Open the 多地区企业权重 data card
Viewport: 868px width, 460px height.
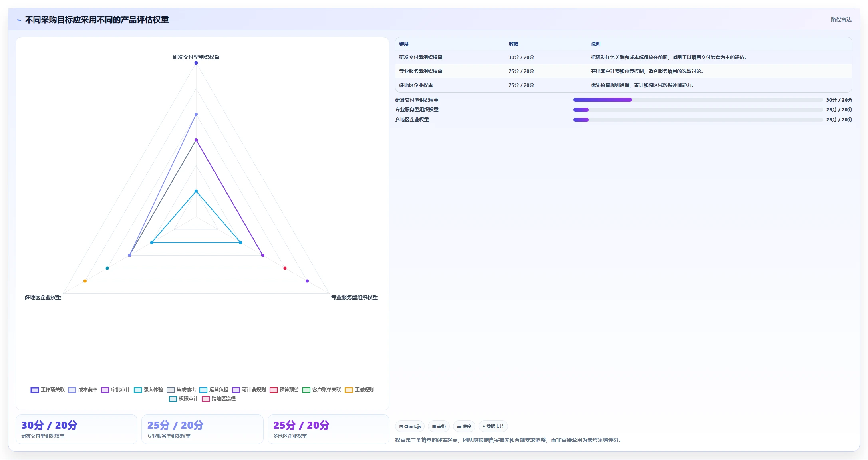point(328,429)
